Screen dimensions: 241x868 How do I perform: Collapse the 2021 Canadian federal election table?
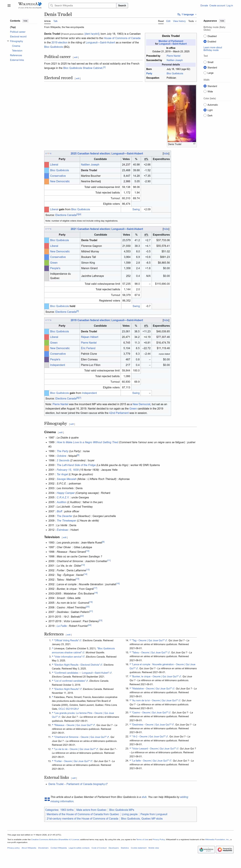tap(166, 229)
